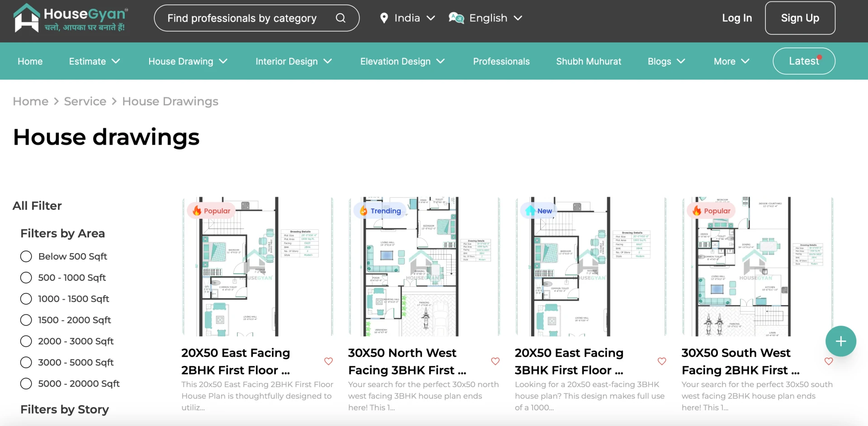Screen dimensions: 868x426
Task: Click the Log In link
Action: pos(736,18)
